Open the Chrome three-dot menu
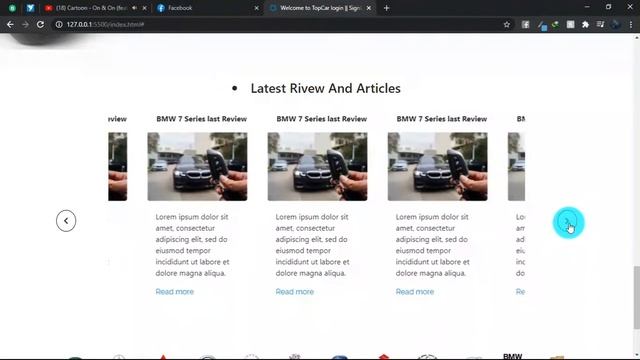 pos(631,24)
